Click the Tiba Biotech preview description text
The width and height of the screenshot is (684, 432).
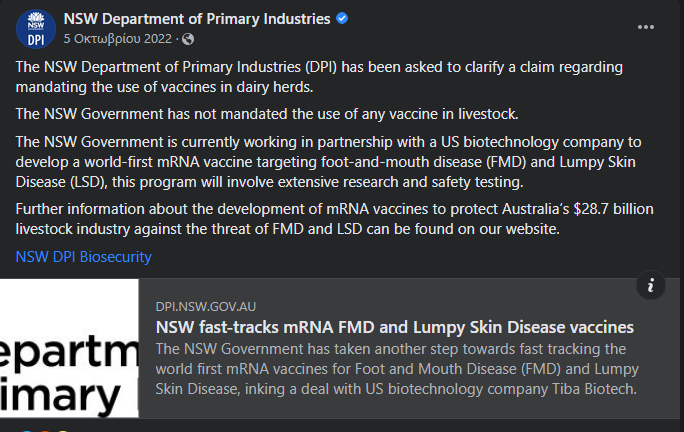point(397,369)
